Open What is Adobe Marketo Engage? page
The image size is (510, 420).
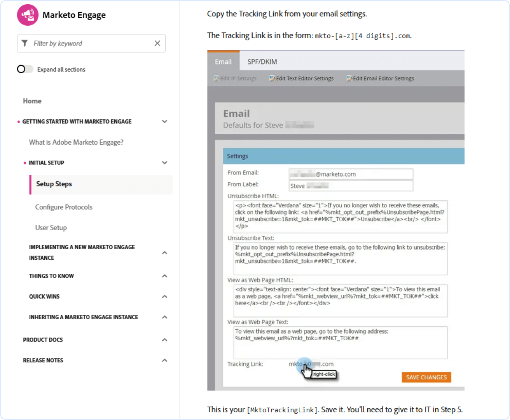pos(76,142)
